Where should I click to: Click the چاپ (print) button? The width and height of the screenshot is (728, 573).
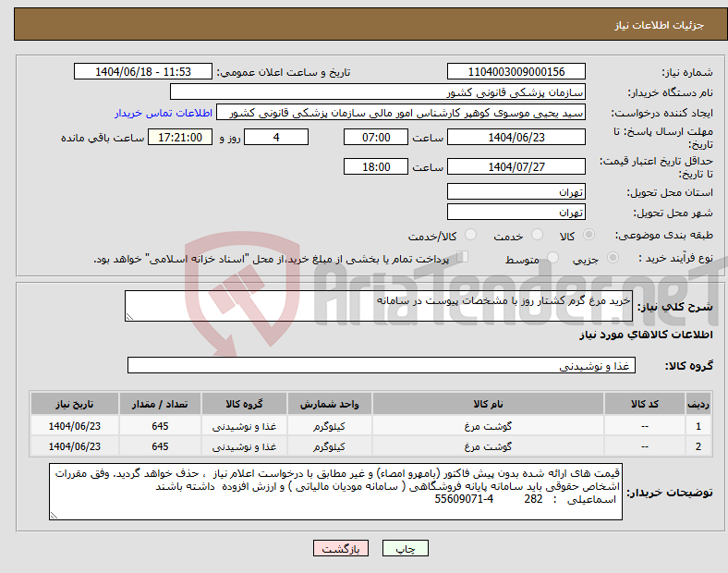coord(405,548)
